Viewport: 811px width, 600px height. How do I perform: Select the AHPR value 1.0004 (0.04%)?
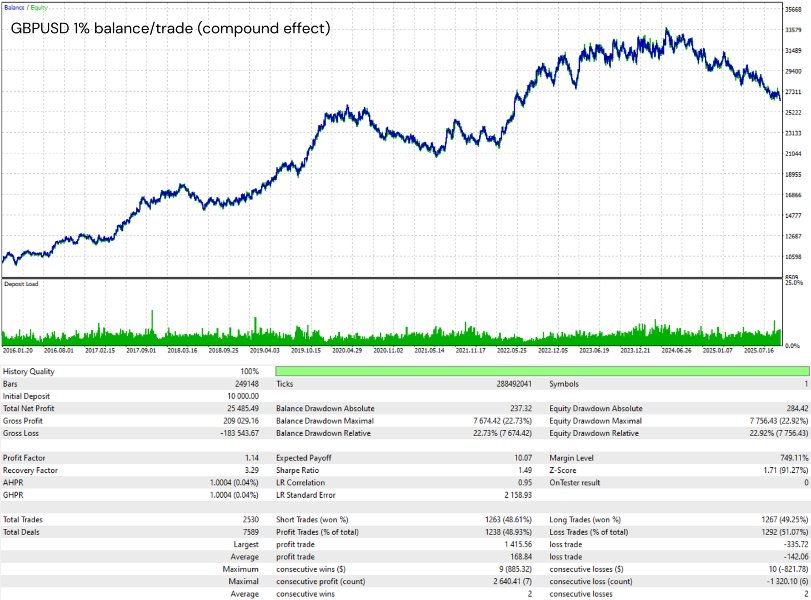point(234,483)
